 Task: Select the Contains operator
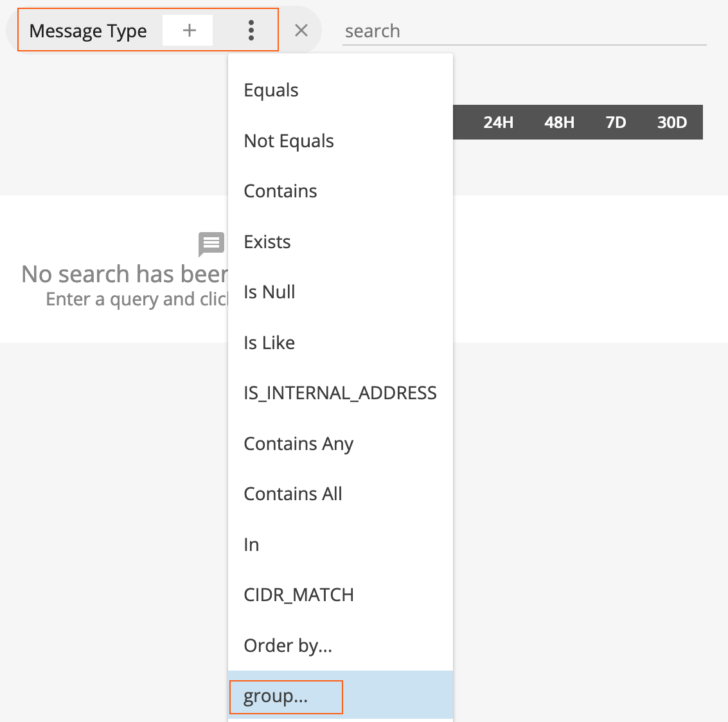pos(280,191)
